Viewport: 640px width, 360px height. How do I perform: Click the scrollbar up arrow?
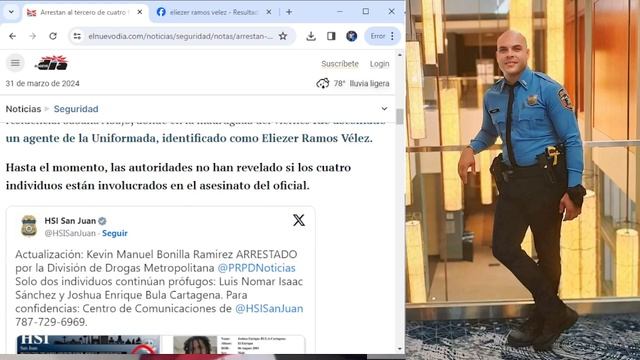click(400, 55)
